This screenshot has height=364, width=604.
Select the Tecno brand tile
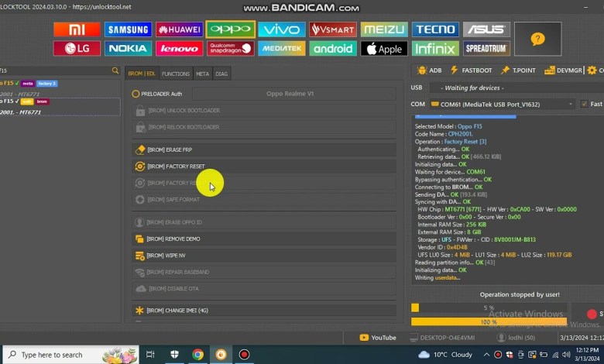pos(435,29)
